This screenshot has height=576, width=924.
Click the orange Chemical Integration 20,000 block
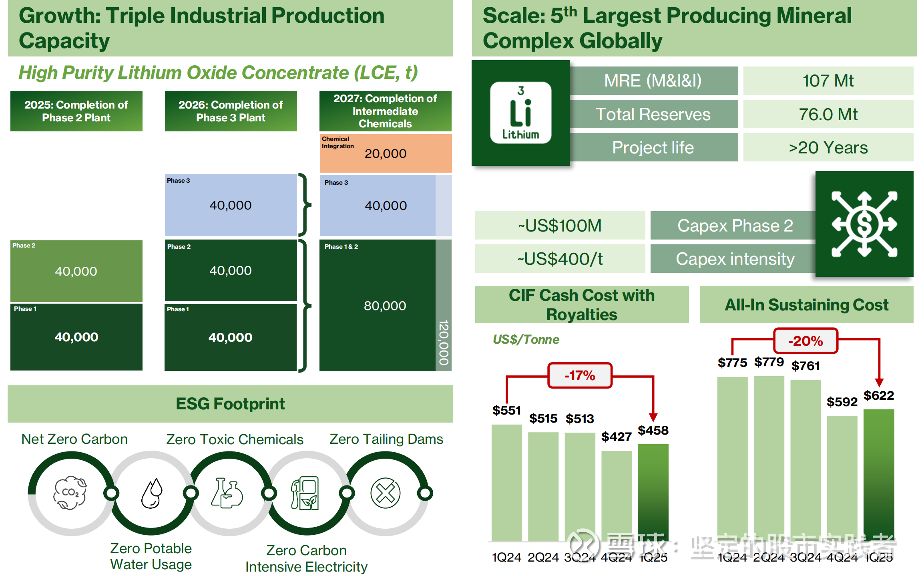coord(385,153)
